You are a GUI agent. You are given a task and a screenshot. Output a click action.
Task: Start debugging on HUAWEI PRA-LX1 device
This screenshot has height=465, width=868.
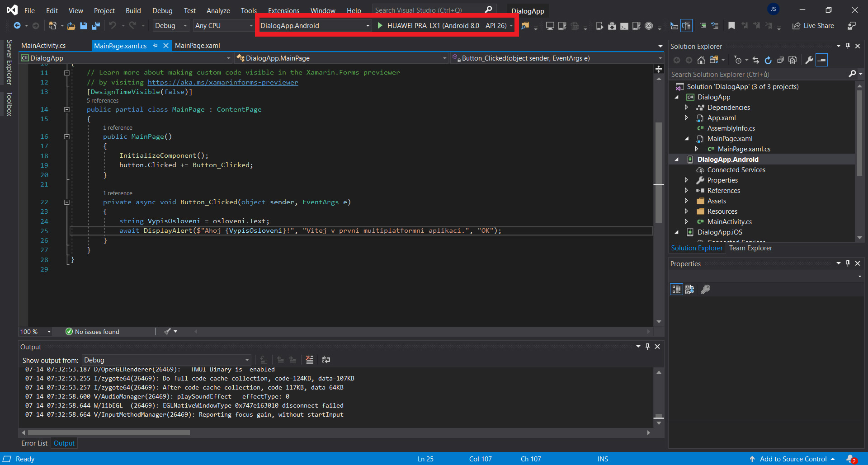point(380,25)
